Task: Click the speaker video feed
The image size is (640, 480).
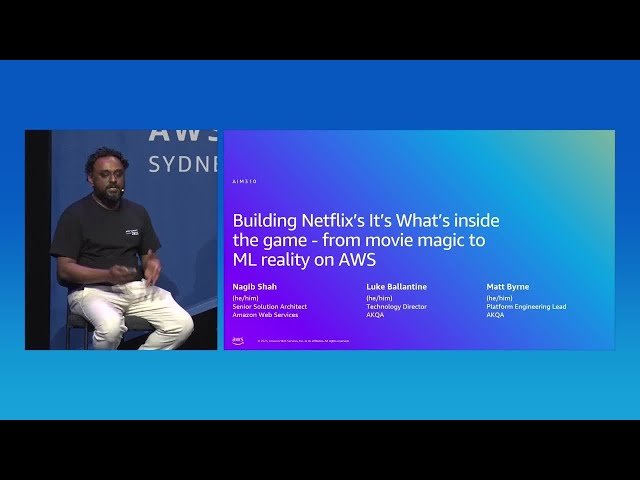Action: click(x=120, y=240)
